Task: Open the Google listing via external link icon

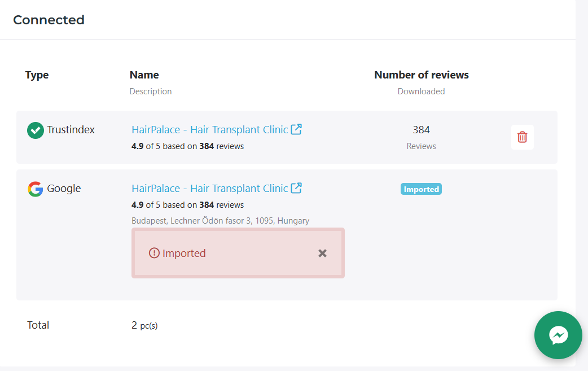Action: [296, 187]
